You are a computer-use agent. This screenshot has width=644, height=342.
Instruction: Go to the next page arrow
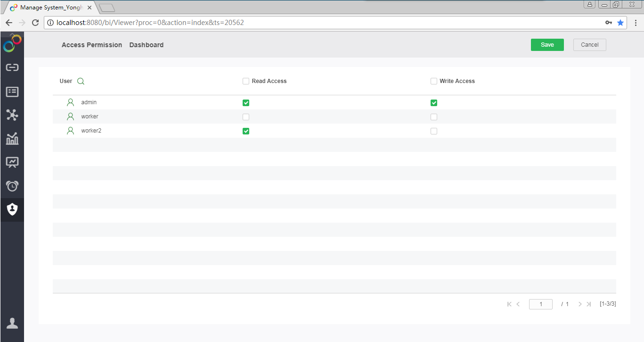pos(580,304)
